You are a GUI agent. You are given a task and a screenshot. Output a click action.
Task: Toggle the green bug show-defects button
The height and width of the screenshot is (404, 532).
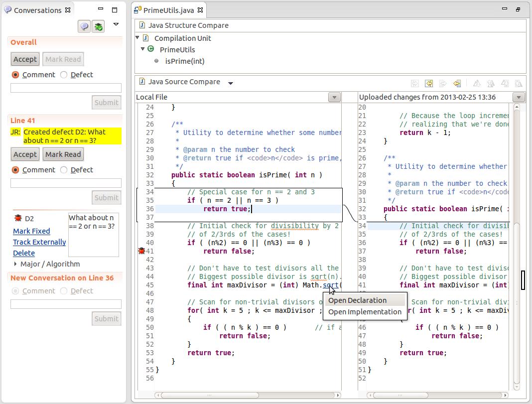pos(99,26)
